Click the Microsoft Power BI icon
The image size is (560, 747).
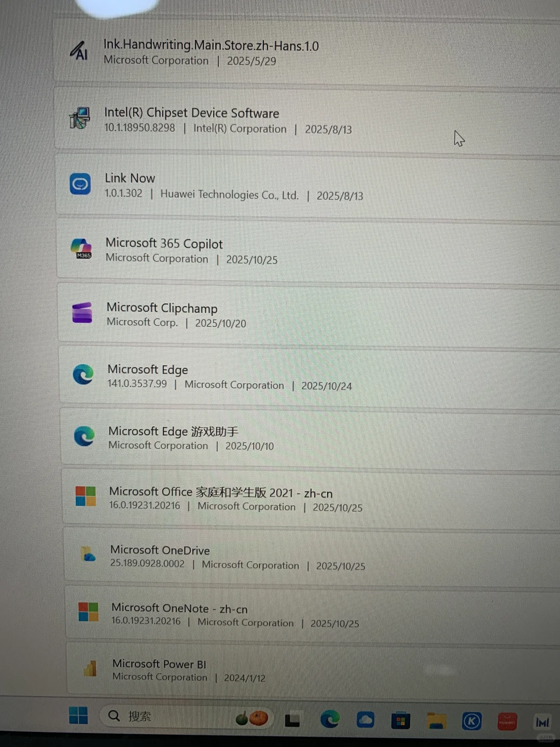point(90,668)
